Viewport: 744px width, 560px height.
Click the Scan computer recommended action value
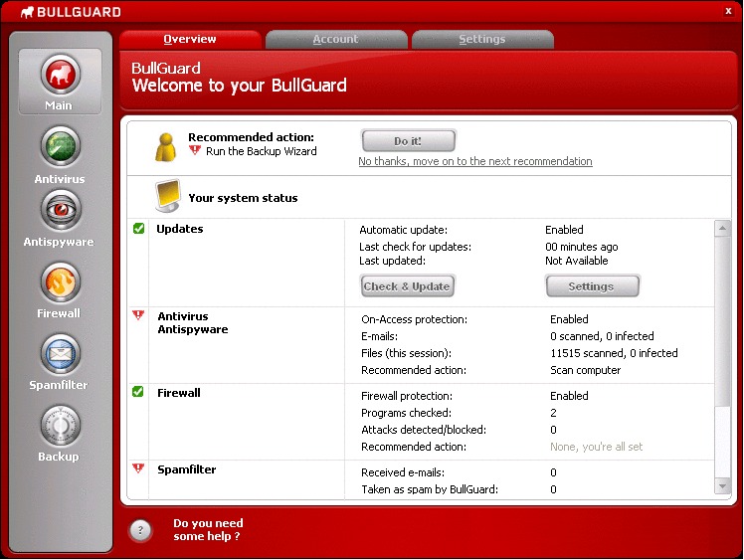(x=585, y=370)
